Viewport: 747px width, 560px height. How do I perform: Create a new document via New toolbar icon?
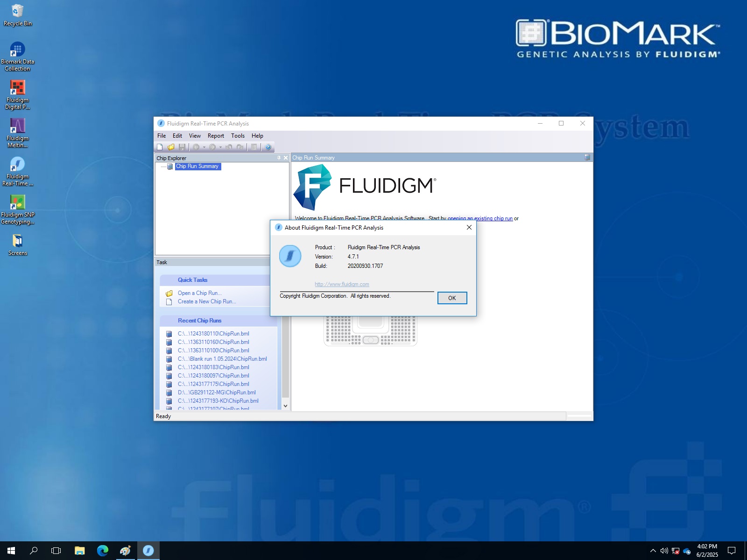[160, 147]
